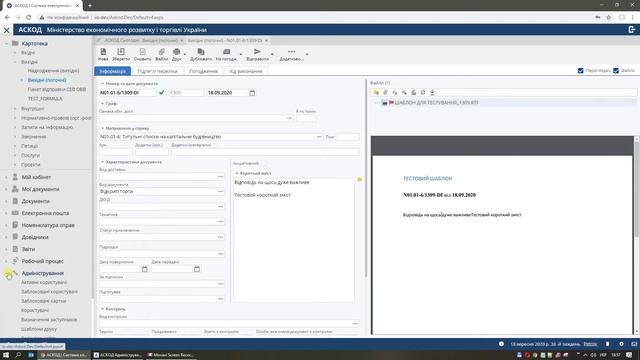
Task: Open Шаблони друку under Адміністрування
Action: [x=39, y=329]
